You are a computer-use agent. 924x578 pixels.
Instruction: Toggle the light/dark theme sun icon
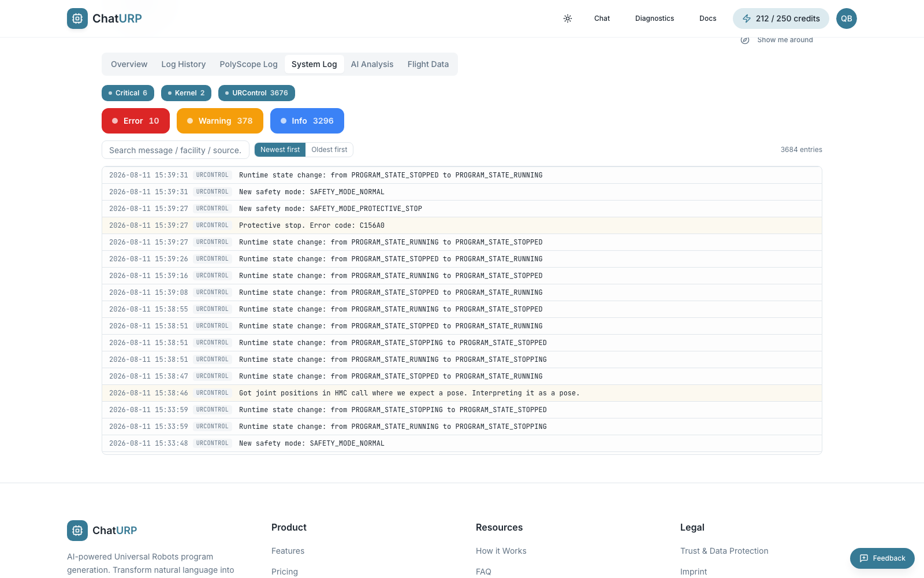tap(568, 18)
